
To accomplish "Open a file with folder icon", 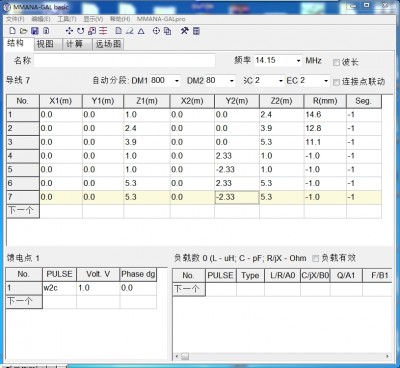I will [23, 31].
